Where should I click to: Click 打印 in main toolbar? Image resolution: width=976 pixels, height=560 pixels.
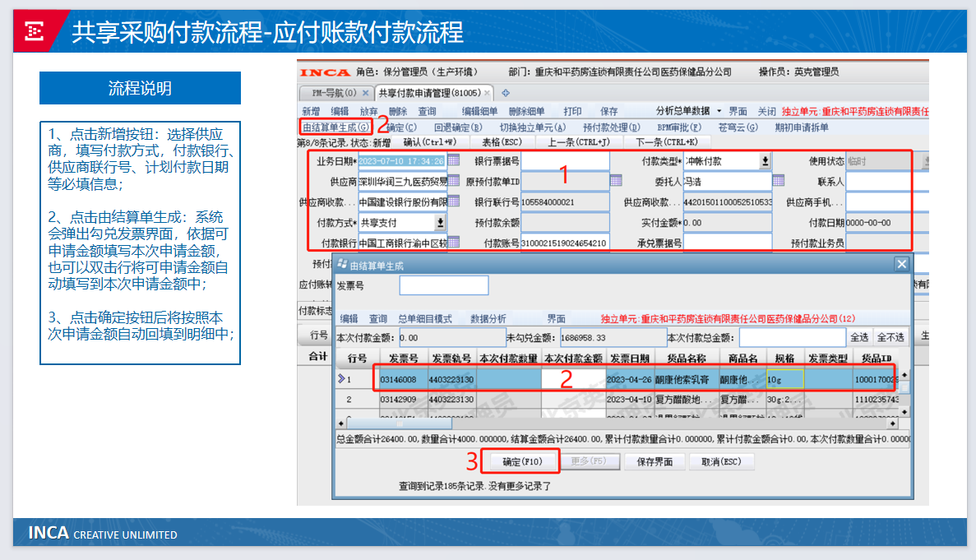[x=572, y=111]
